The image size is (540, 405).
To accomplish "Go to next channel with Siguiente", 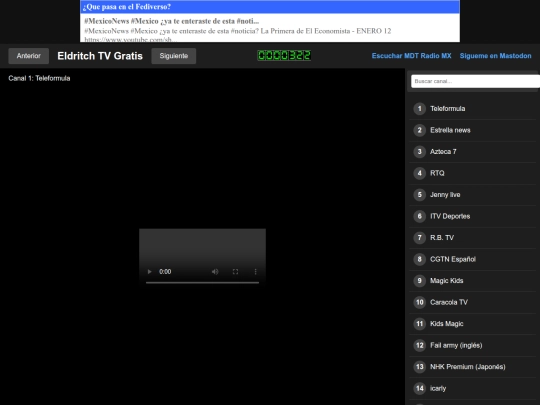I will (174, 56).
